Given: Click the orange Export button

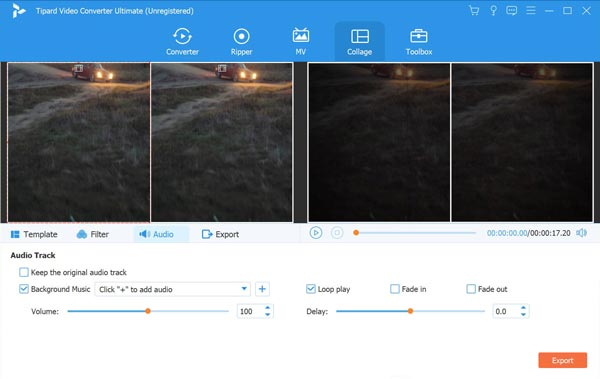Looking at the screenshot, I should 562,360.
